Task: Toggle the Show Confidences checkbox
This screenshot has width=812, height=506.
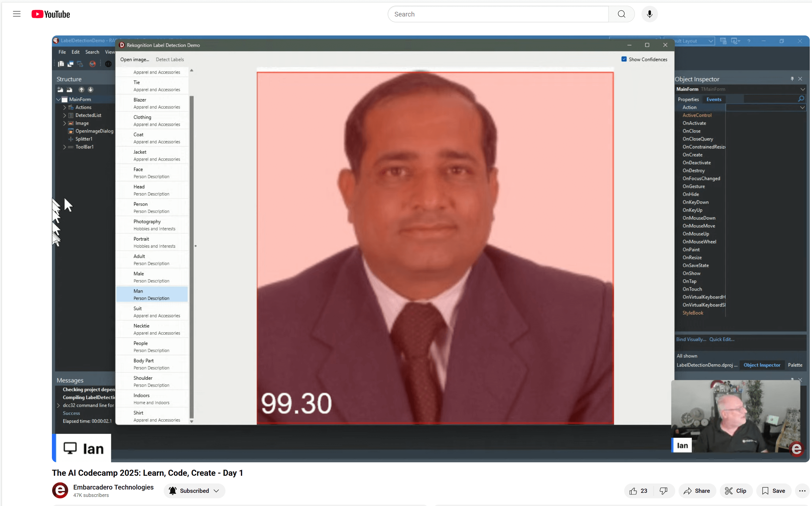Action: click(624, 59)
